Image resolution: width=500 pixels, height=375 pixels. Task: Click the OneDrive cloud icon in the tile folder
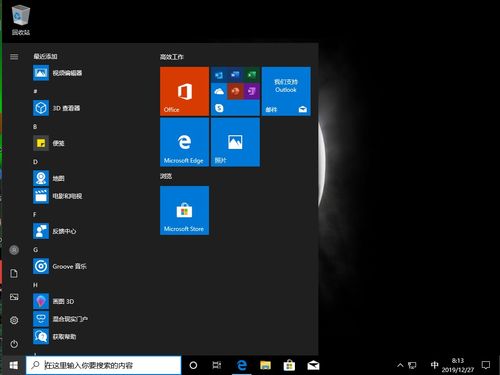219,91
